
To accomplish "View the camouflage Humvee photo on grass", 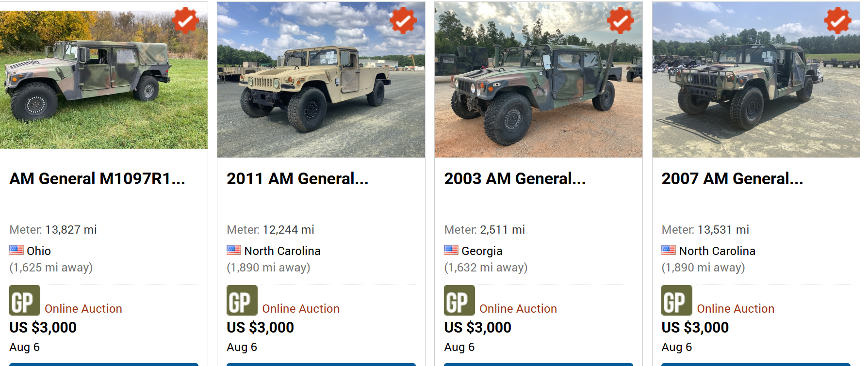I will pyautogui.click(x=104, y=80).
